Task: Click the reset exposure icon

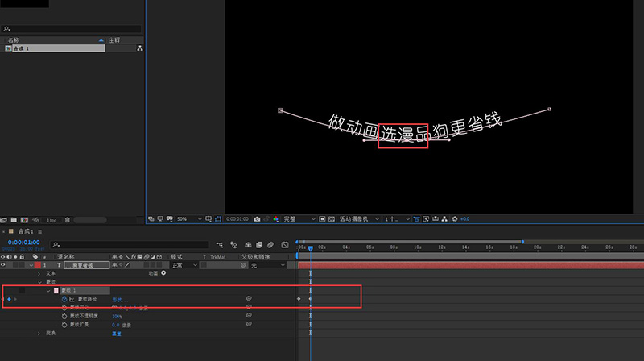Action: point(455,219)
